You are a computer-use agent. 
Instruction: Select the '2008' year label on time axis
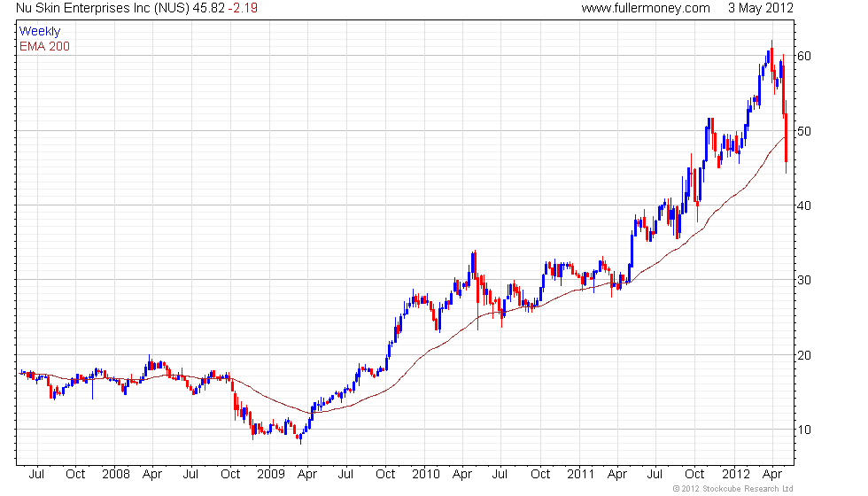116,475
